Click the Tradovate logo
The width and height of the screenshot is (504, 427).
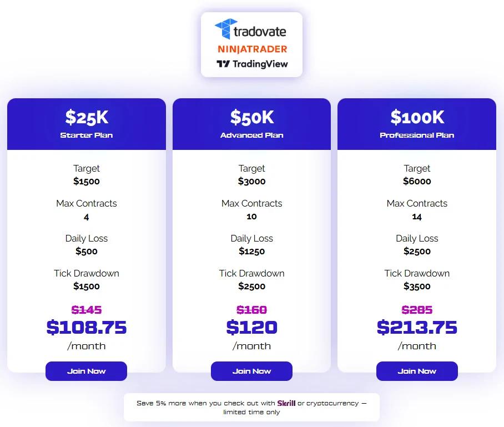251,29
